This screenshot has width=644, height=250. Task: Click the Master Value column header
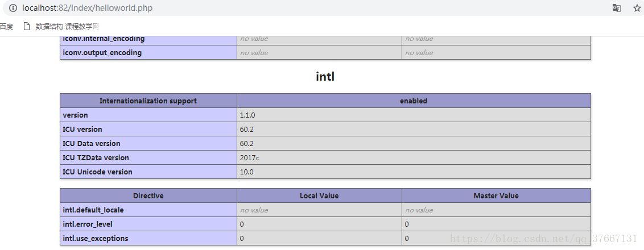coord(496,196)
